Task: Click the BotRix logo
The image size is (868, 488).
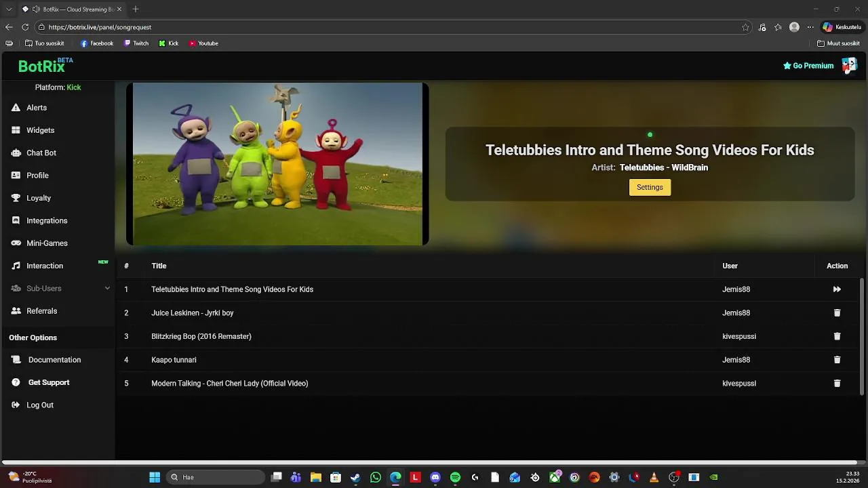Action: pos(45,66)
